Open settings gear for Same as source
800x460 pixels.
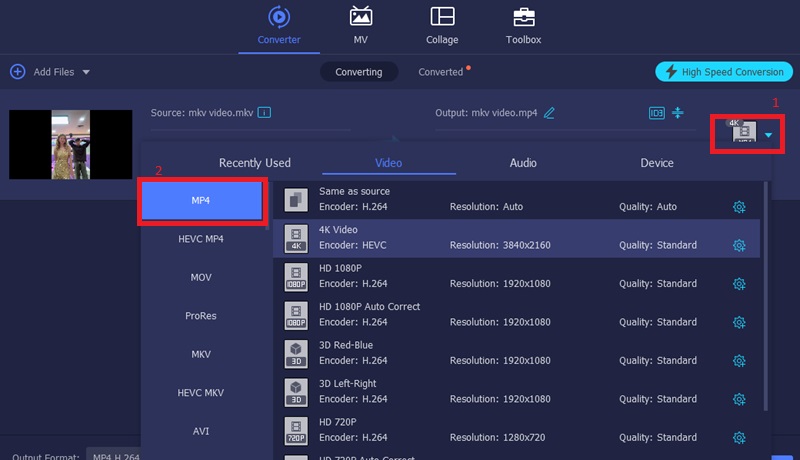(739, 207)
